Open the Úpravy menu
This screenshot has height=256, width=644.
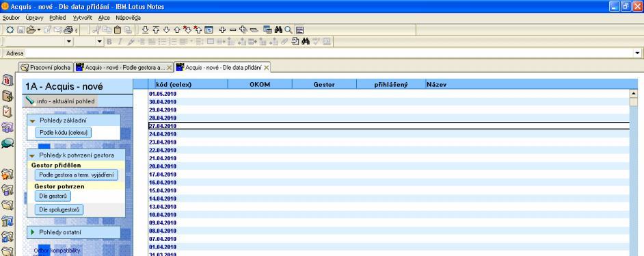click(34, 18)
